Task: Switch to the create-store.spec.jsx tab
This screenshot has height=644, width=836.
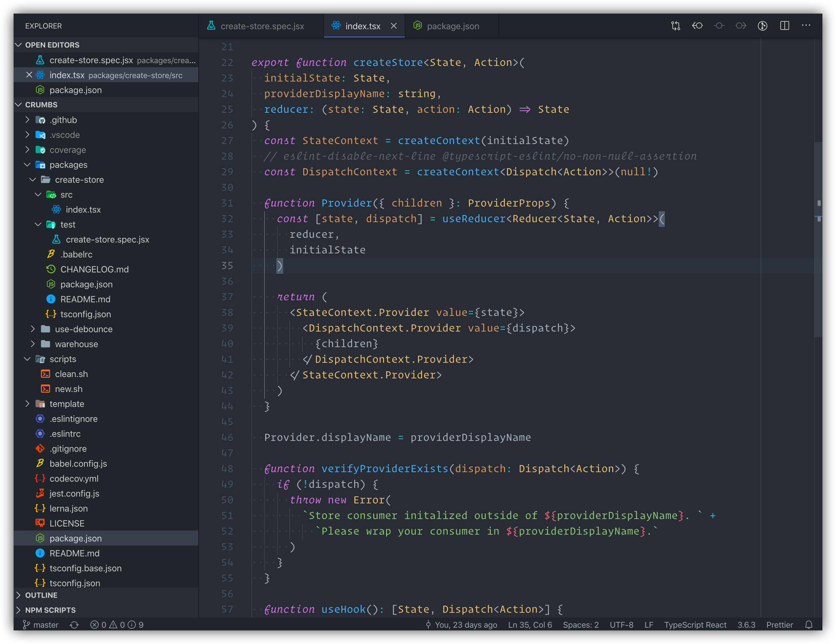Action: pos(262,26)
